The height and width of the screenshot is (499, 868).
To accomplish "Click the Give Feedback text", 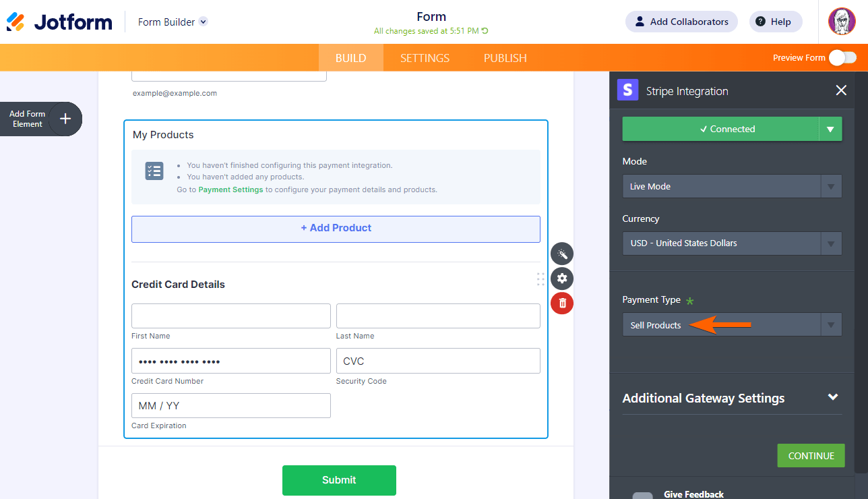I will click(693, 494).
